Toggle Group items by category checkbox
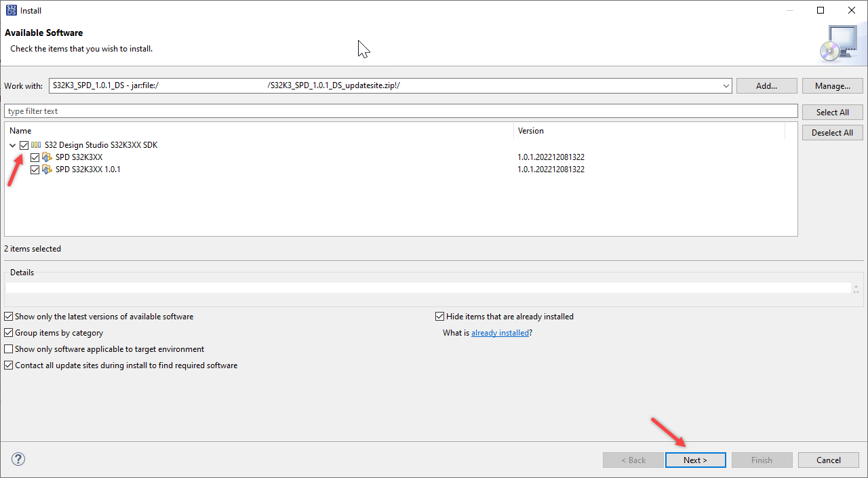 point(9,333)
